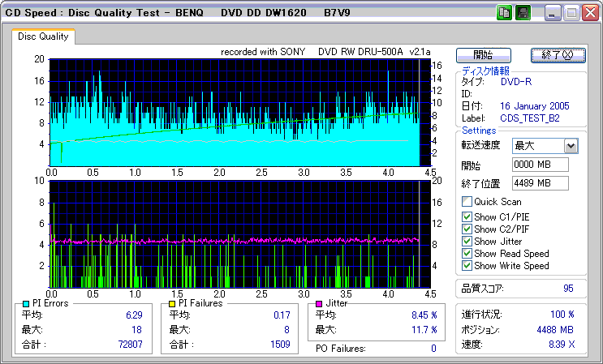Image resolution: width=603 pixels, height=364 pixels.
Task: Click the magenta Jitter color swatch
Action: [x=319, y=304]
